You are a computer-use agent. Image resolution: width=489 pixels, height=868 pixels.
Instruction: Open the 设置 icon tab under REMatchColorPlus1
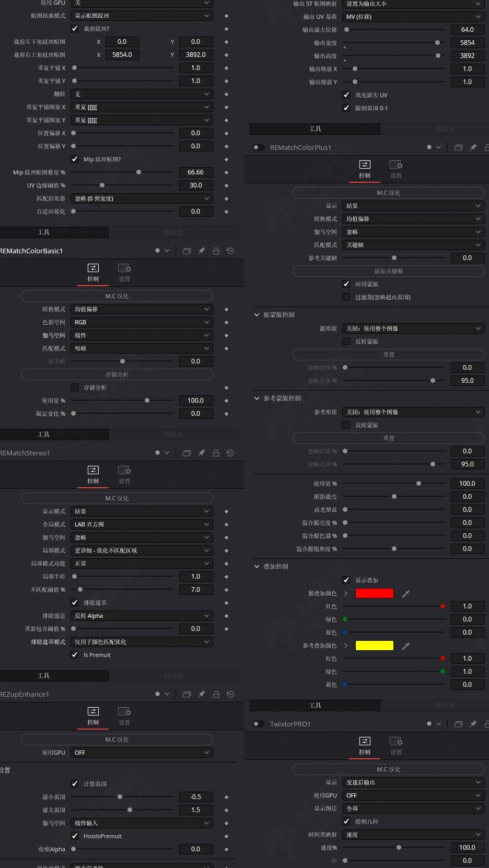point(396,169)
